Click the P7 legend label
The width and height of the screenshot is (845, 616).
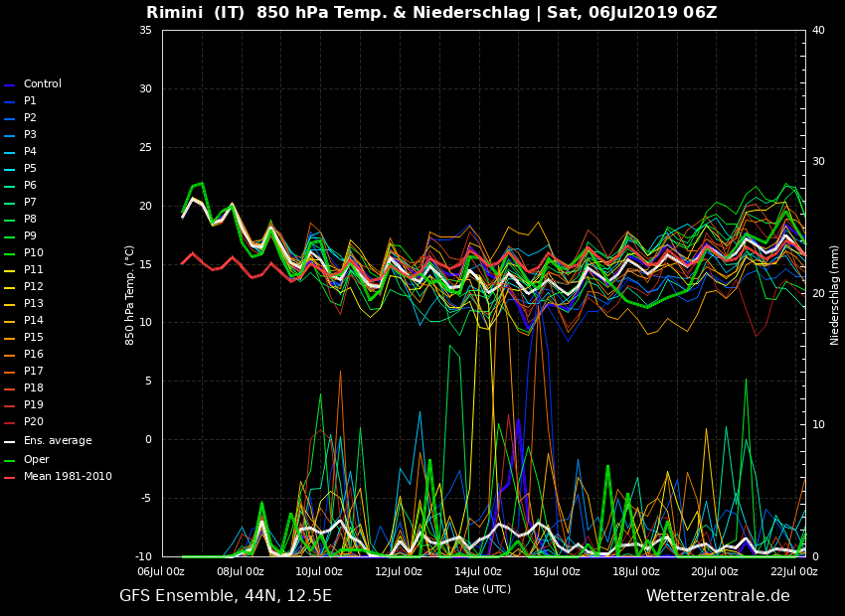click(x=30, y=202)
